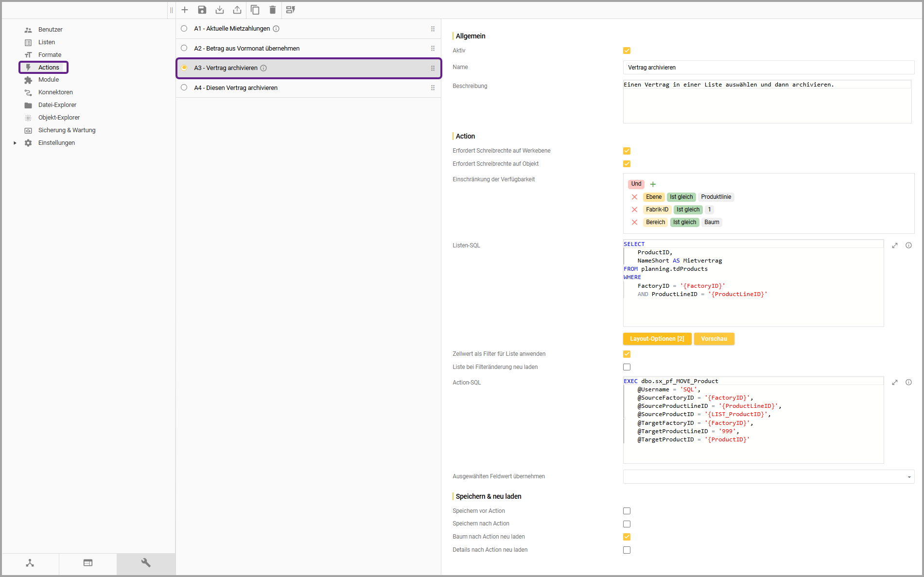Viewport: 924px width, 577px height.
Task: Add a new condition with green plus
Action: tap(653, 184)
